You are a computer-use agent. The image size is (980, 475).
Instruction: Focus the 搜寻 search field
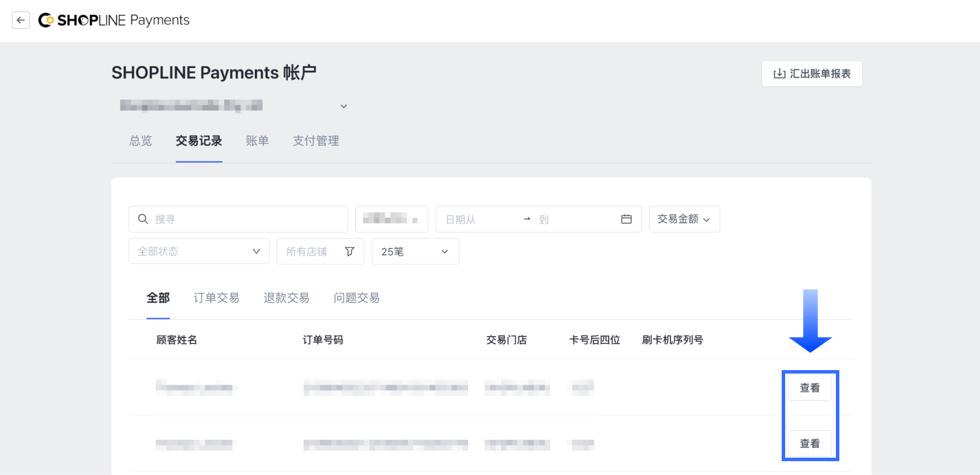(238, 219)
